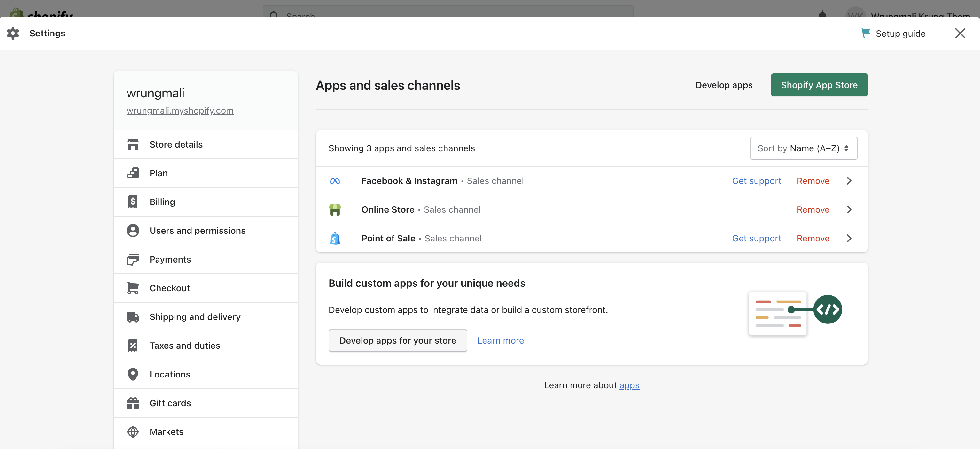
Task: Click the Facebook & Instagram app name
Action: point(409,181)
